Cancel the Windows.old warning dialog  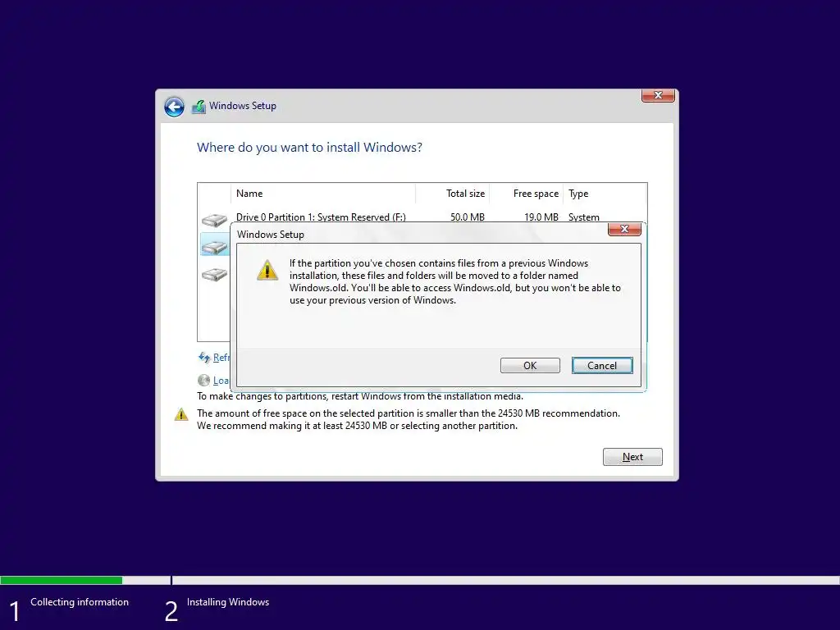pyautogui.click(x=601, y=365)
